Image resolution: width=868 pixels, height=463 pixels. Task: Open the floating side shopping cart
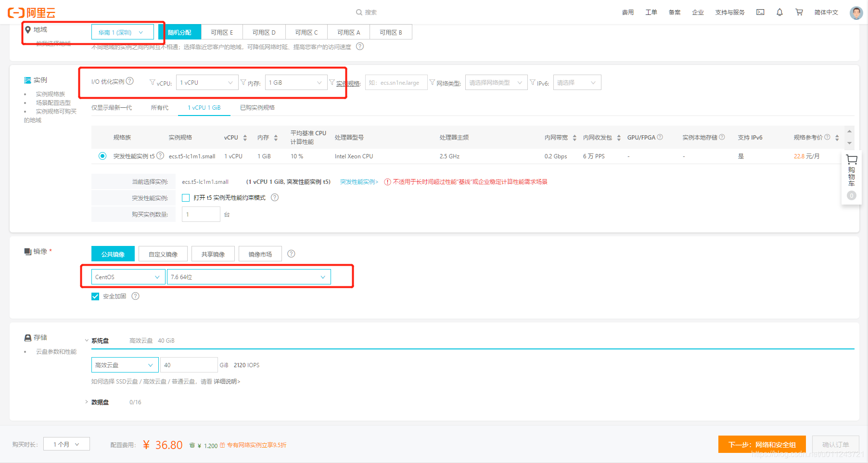point(852,177)
